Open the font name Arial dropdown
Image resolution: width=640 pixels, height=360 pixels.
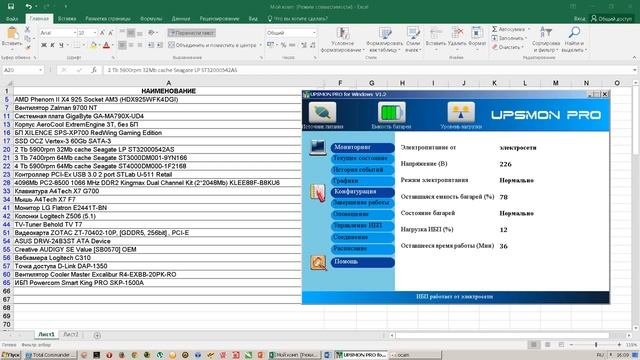[x=75, y=33]
